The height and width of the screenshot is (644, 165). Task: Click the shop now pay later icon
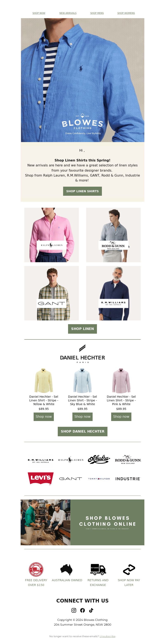(129, 569)
